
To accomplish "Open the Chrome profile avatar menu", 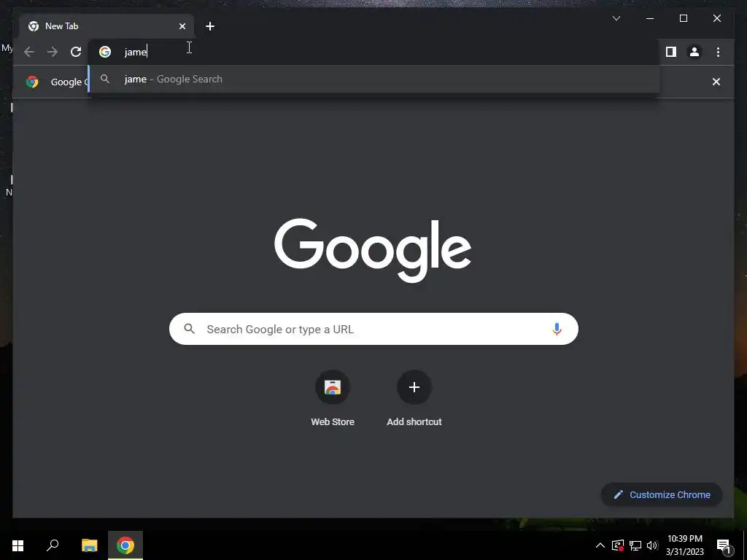I will point(694,52).
